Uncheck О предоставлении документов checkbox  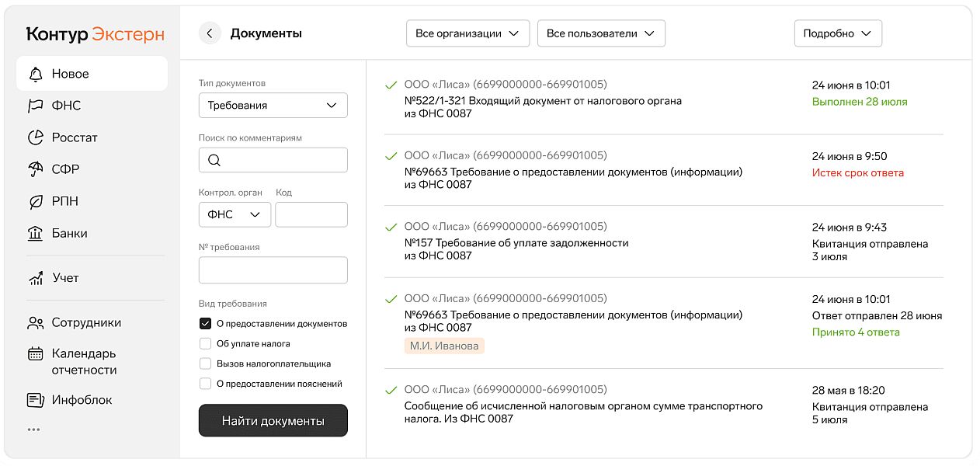[x=205, y=324]
